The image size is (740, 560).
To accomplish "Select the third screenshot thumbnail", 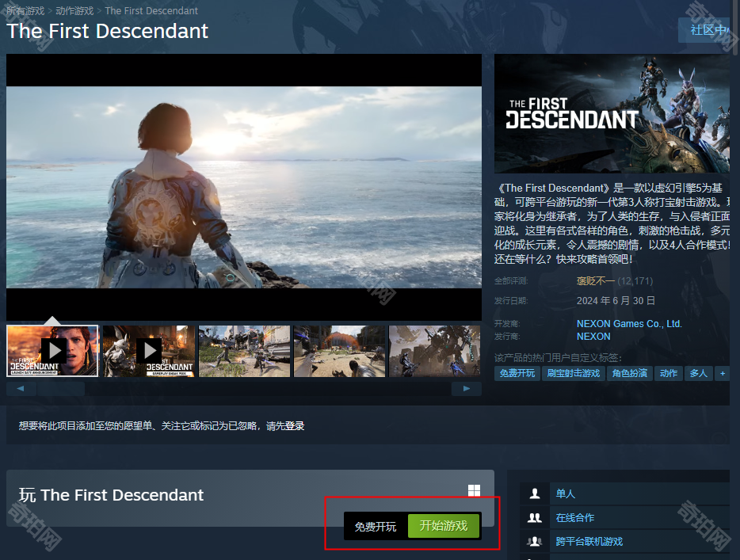I will click(244, 350).
